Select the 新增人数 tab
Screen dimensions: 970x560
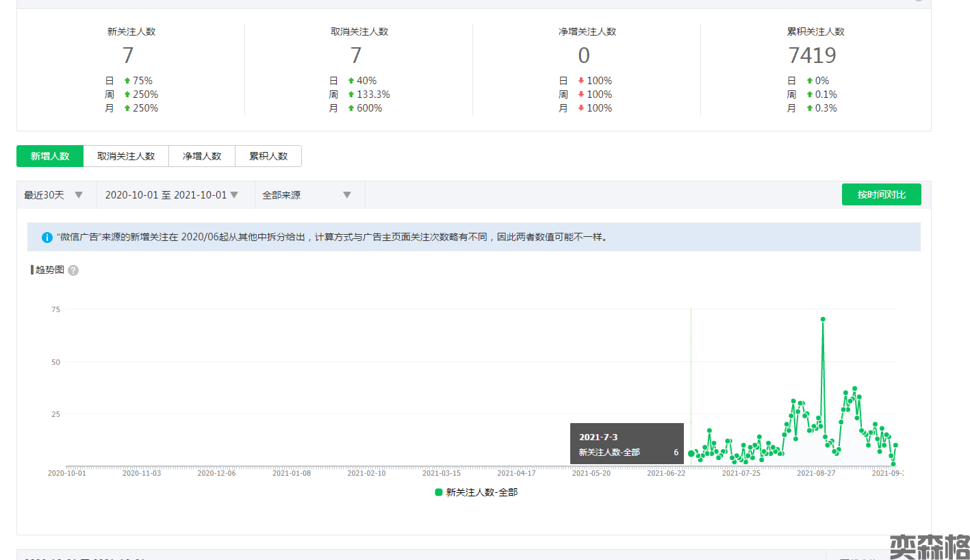point(50,156)
